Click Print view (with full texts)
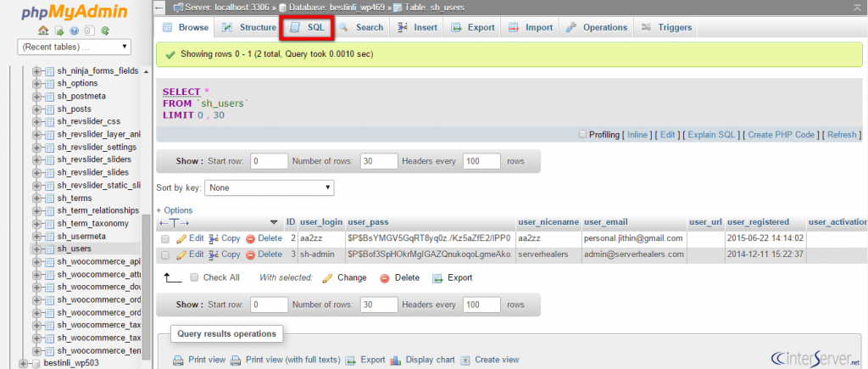Viewport: 868px width, 369px height. [x=285, y=360]
